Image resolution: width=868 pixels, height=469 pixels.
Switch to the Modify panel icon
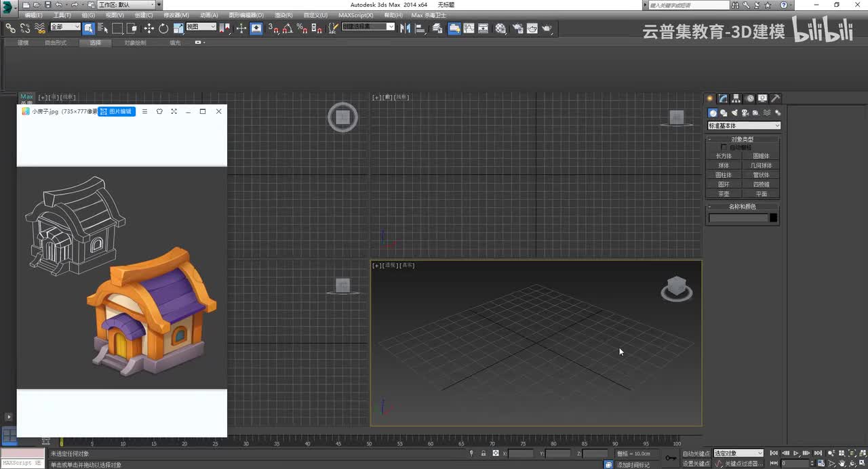[x=723, y=98]
